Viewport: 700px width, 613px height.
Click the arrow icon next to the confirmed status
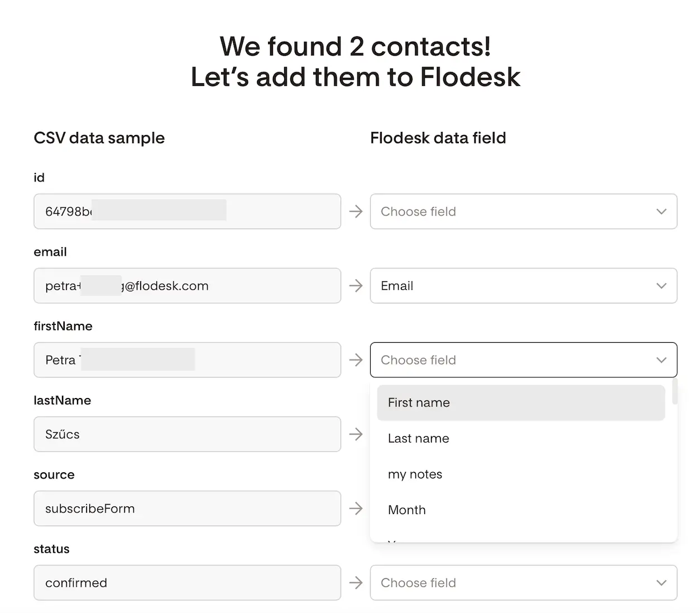[x=356, y=582]
